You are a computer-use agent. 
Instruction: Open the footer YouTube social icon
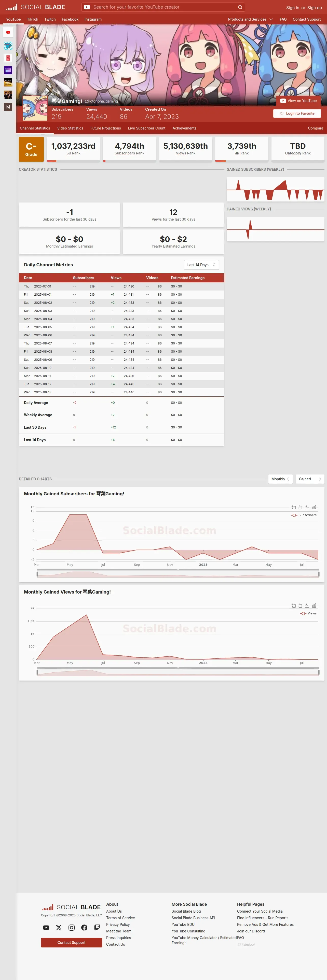point(46,928)
